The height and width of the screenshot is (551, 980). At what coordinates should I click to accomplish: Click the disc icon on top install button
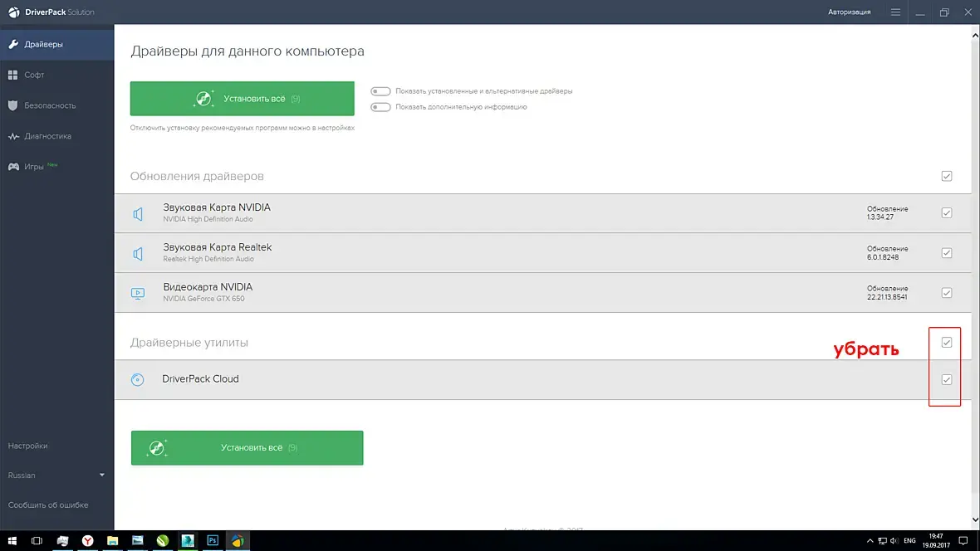(x=203, y=99)
